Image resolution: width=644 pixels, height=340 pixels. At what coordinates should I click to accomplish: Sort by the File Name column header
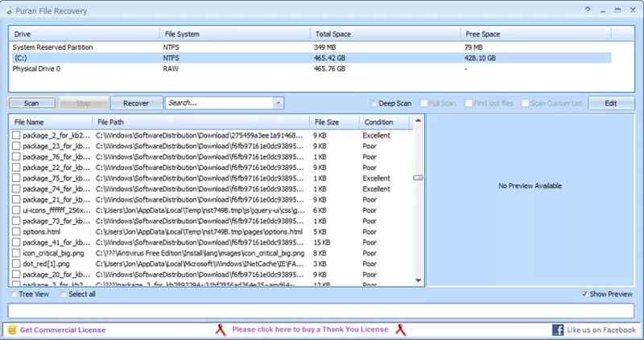51,122
